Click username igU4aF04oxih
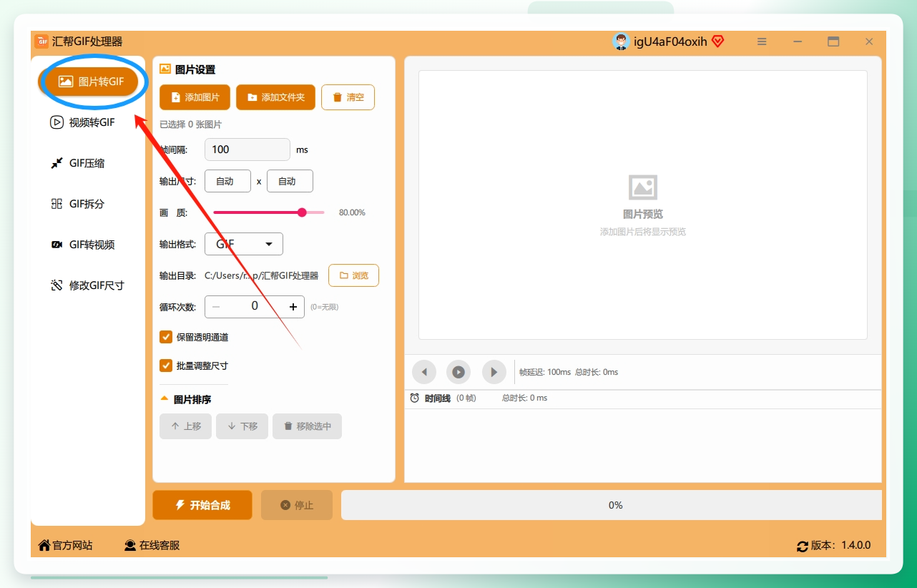This screenshot has height=588, width=917. coord(670,41)
